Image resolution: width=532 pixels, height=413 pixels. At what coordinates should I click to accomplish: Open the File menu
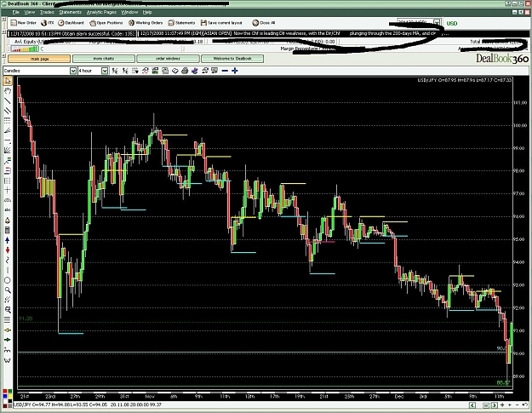(16, 12)
